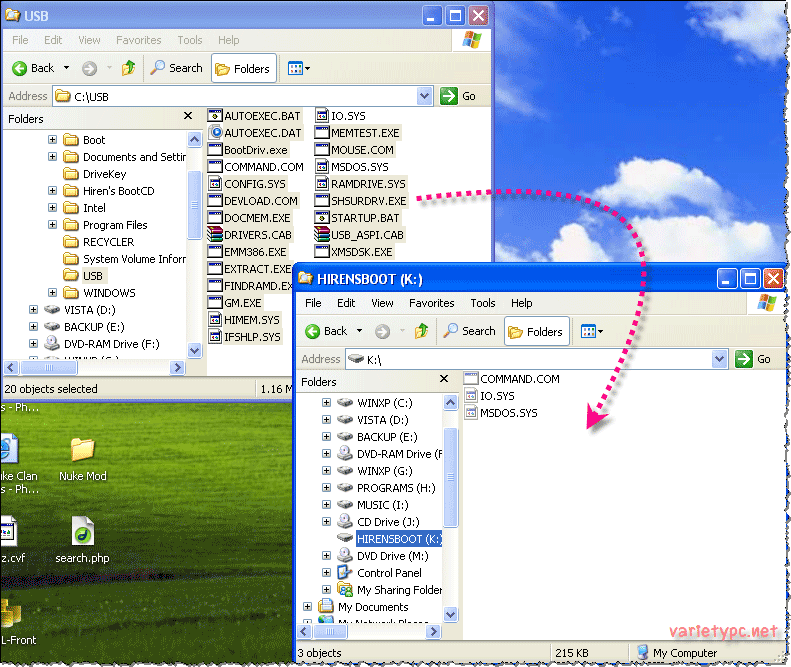Open Tools menu in HIRENSBOOT window
This screenshot has height=667, width=791.
coord(483,303)
